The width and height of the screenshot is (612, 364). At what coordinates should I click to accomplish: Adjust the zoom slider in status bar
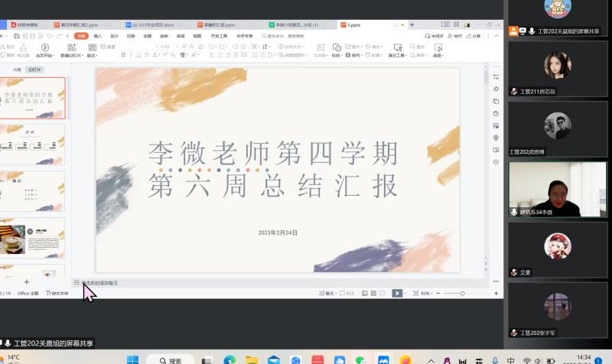pyautogui.click(x=462, y=293)
